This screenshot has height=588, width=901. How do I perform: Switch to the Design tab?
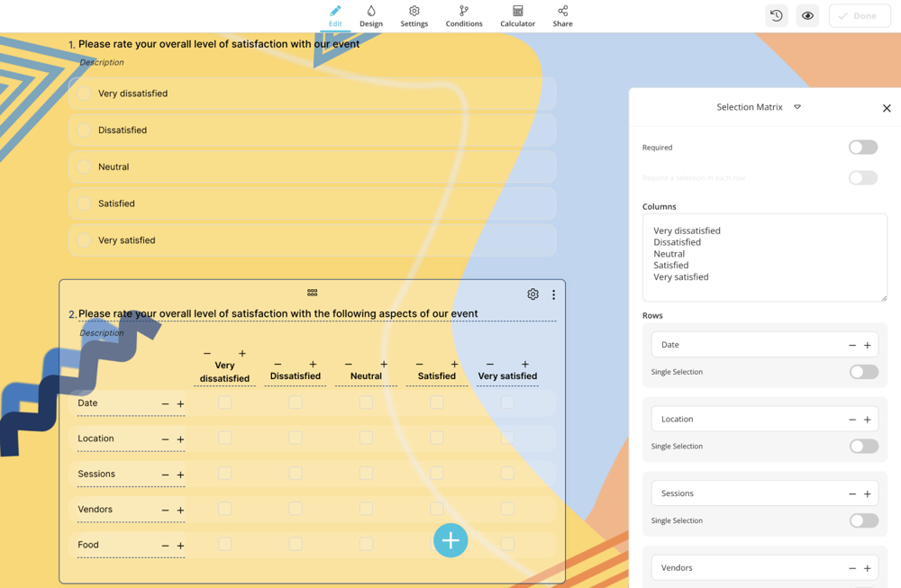click(370, 15)
